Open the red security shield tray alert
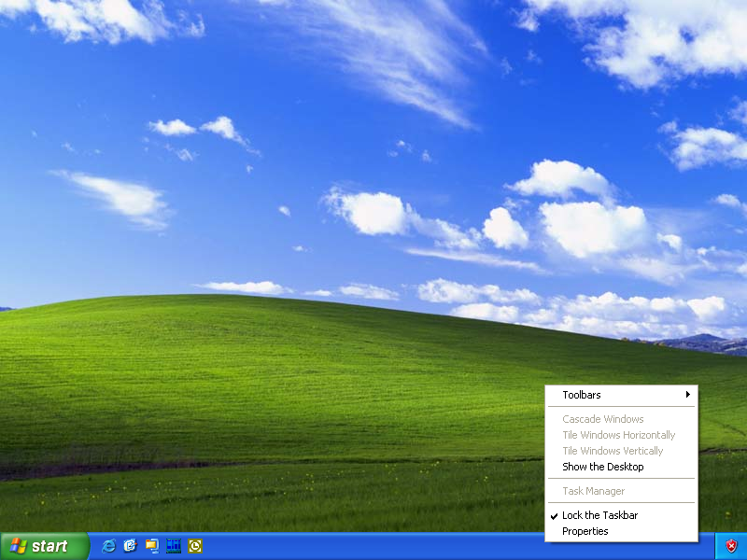 click(x=731, y=546)
